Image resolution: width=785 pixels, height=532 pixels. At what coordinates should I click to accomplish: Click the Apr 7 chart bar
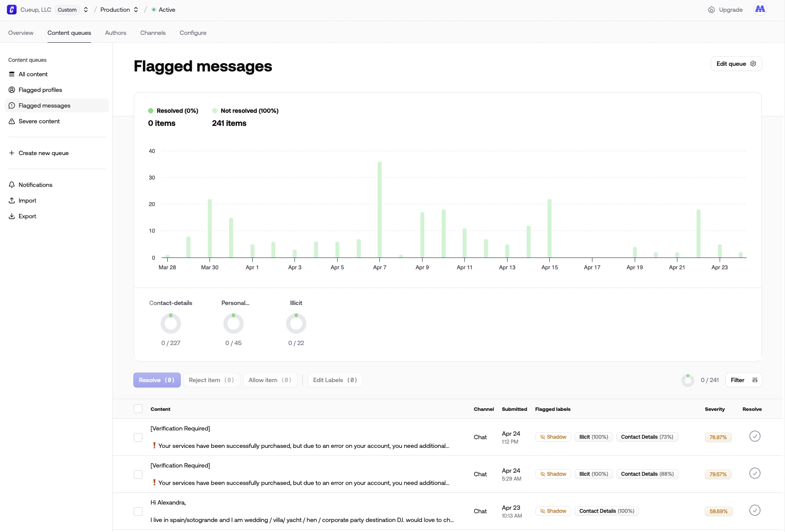pyautogui.click(x=380, y=210)
